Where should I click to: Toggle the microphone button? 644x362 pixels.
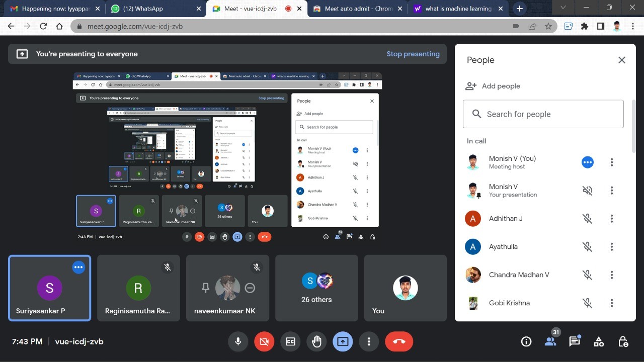tap(238, 341)
